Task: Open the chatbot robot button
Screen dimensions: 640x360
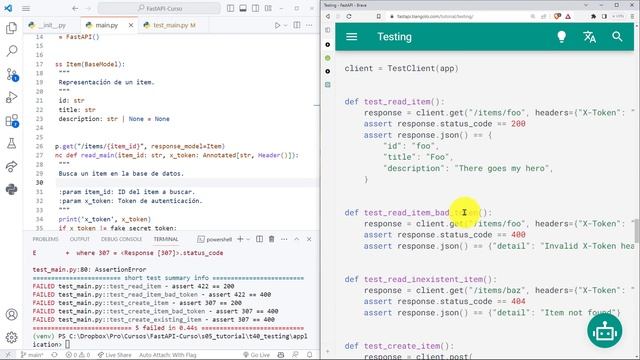Action: 604,331
